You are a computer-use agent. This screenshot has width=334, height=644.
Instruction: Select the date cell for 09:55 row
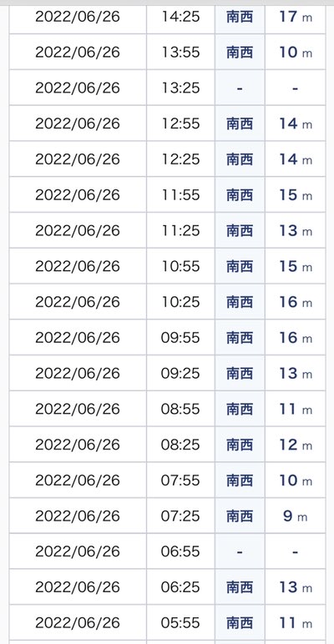point(78,338)
